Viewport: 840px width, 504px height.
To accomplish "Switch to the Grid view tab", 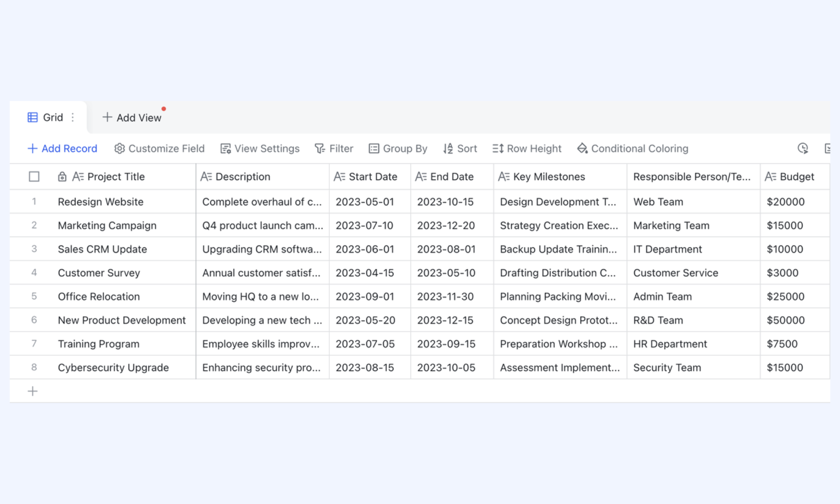I will (48, 117).
